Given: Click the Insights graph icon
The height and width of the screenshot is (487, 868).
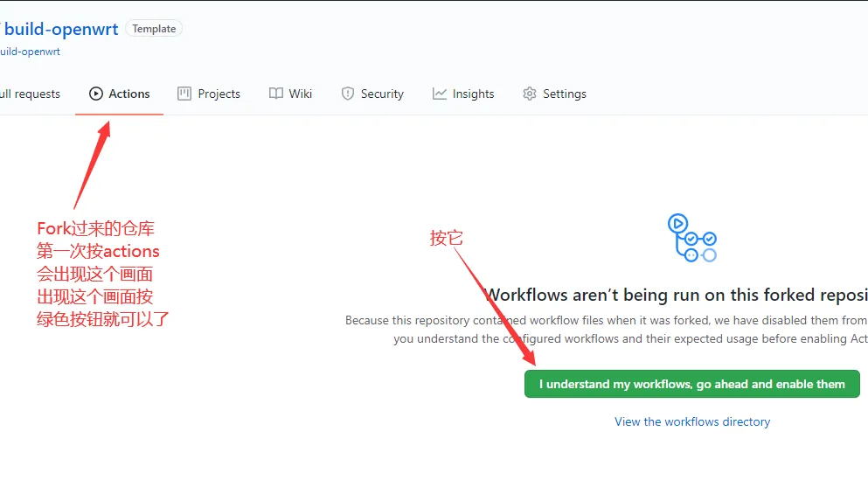Looking at the screenshot, I should pos(440,94).
